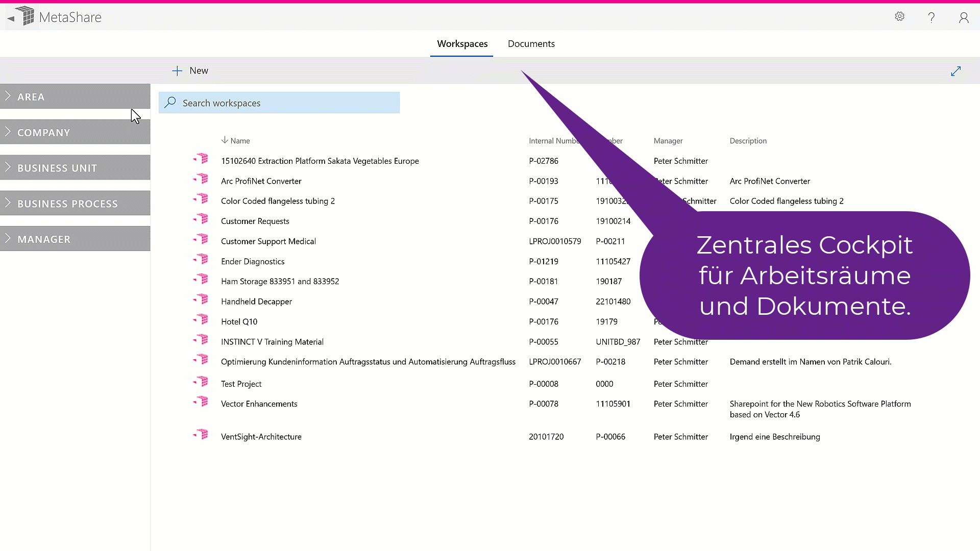
Task: Open the user account icon
Action: coord(963,18)
